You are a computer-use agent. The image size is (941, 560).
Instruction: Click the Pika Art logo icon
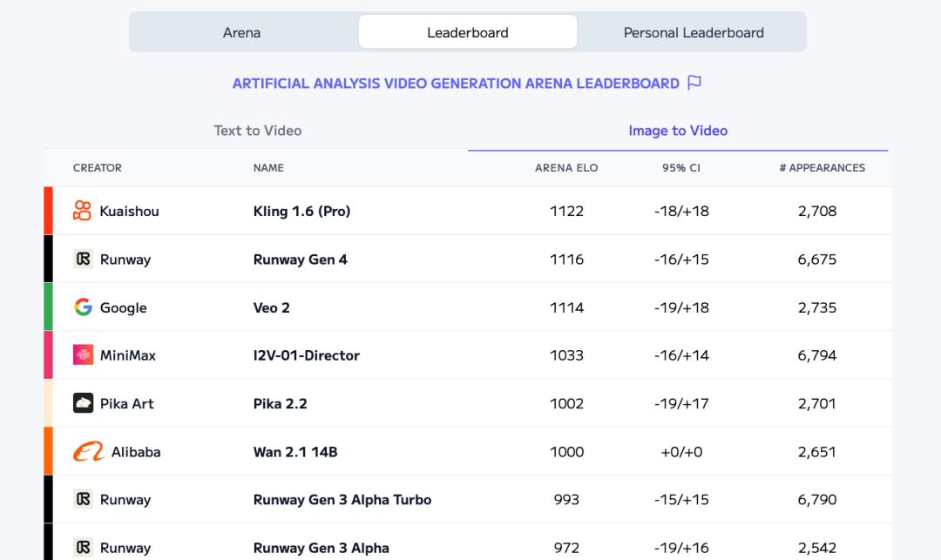83,403
